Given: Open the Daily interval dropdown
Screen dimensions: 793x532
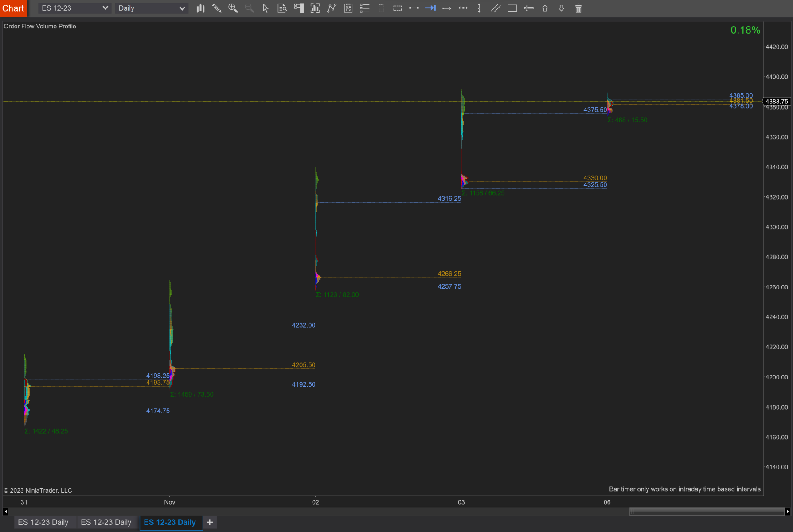Looking at the screenshot, I should point(152,8).
